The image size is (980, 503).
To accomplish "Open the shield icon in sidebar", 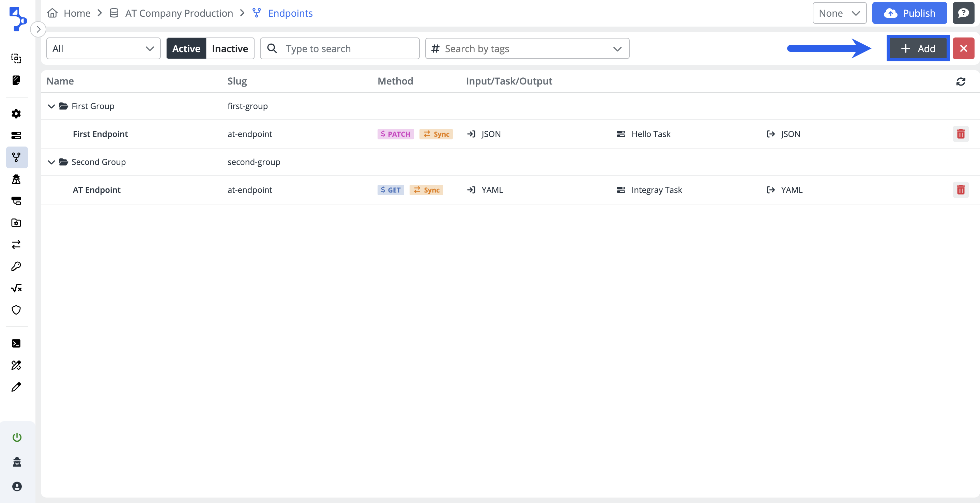I will point(16,310).
